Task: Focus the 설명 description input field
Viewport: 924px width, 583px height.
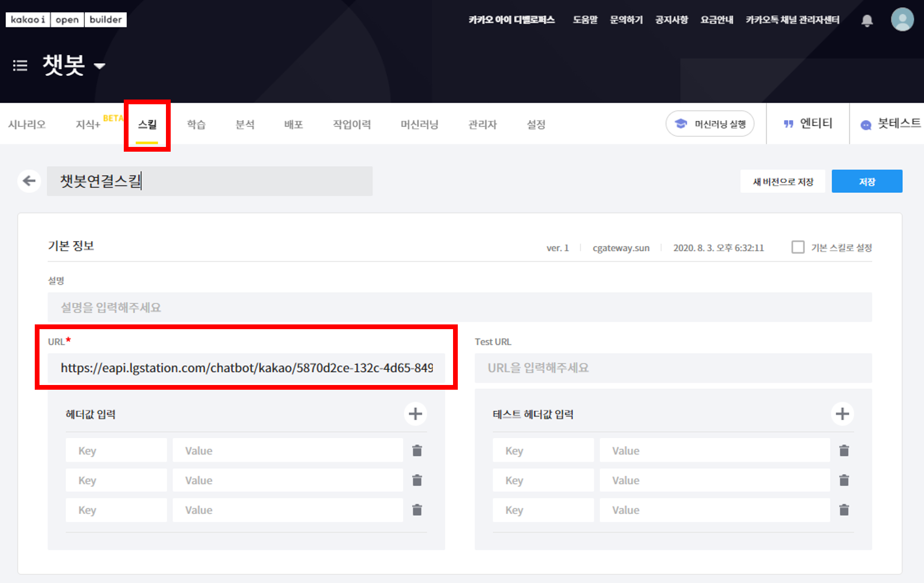Action: click(459, 308)
